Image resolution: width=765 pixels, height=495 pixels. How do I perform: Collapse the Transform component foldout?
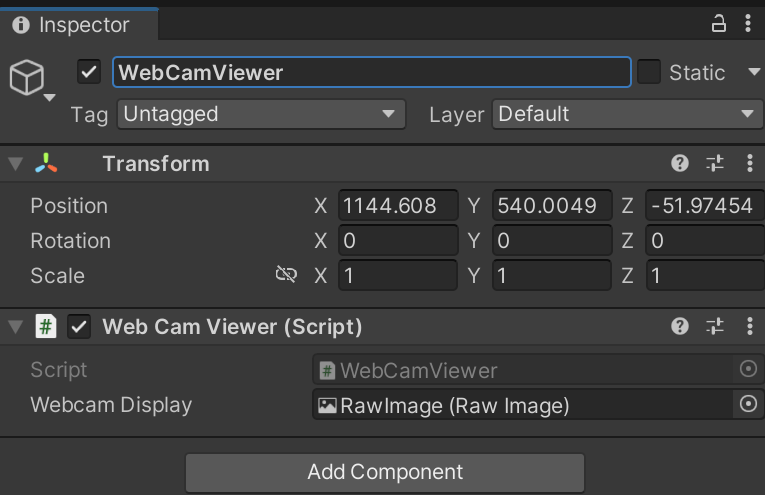16,164
